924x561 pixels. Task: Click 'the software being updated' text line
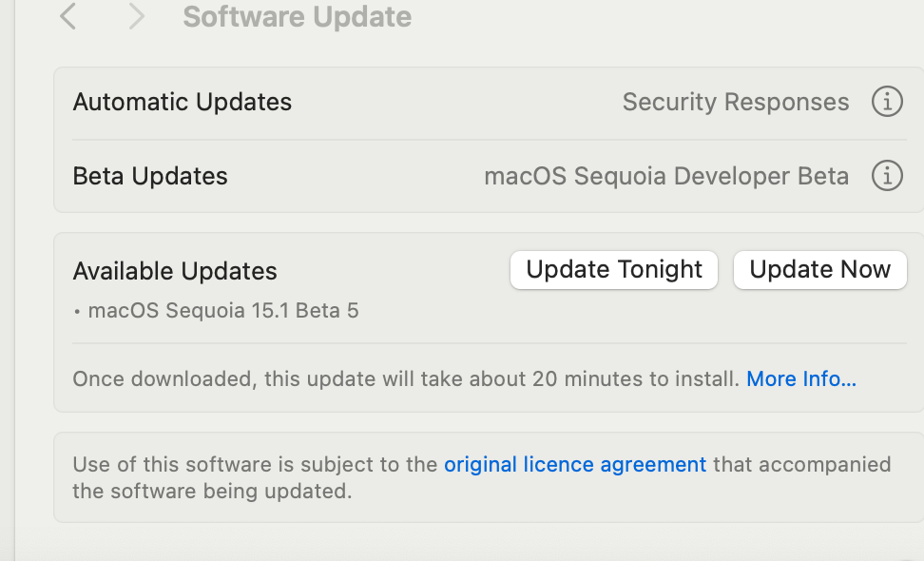pyautogui.click(x=212, y=492)
